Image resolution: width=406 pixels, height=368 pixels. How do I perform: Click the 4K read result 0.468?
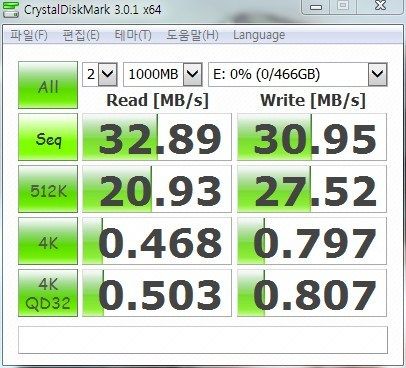click(x=157, y=241)
